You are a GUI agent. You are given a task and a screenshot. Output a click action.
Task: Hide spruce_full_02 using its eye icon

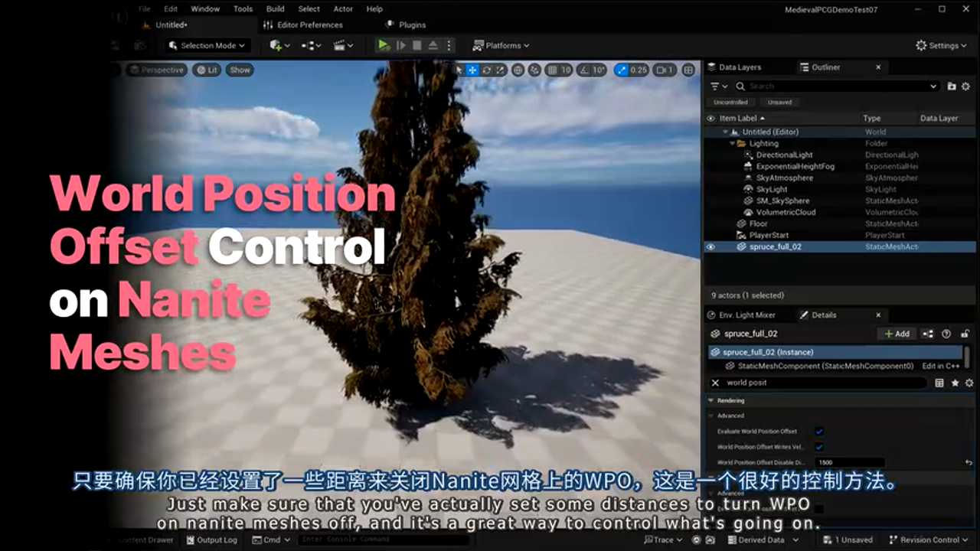[710, 246]
